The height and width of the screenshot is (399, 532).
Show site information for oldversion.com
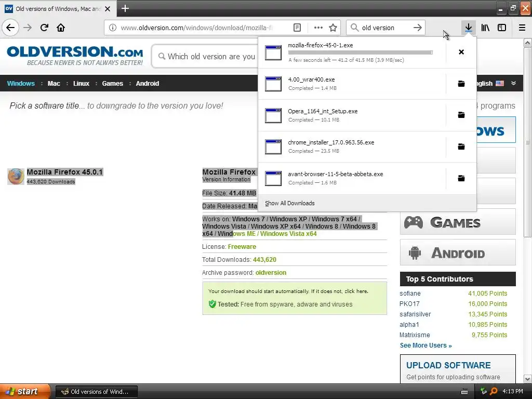tap(113, 28)
